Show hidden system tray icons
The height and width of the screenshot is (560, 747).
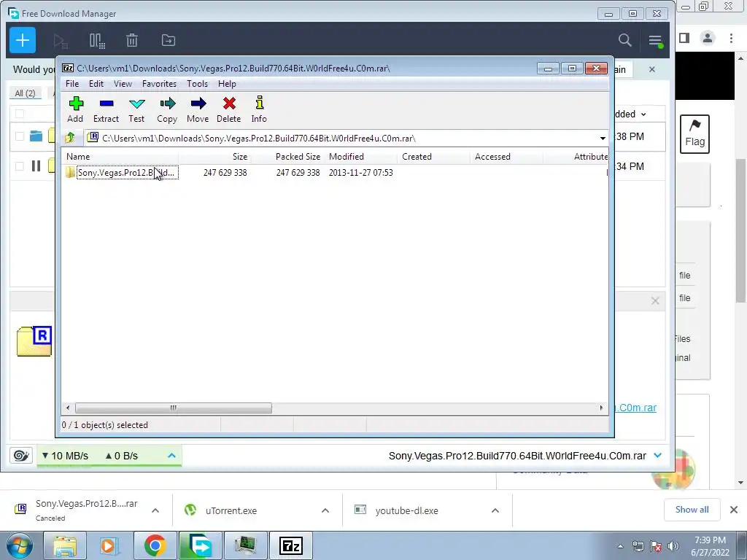[x=620, y=546]
